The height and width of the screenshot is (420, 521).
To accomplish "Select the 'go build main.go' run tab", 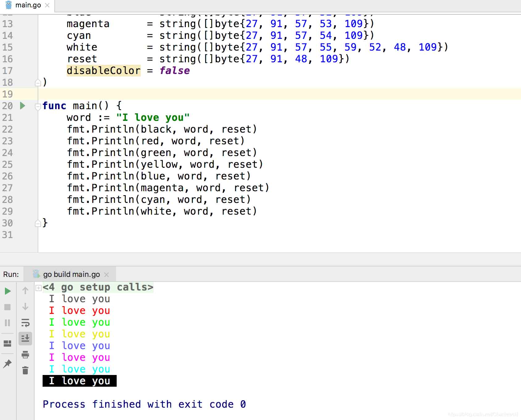I will 71,274.
